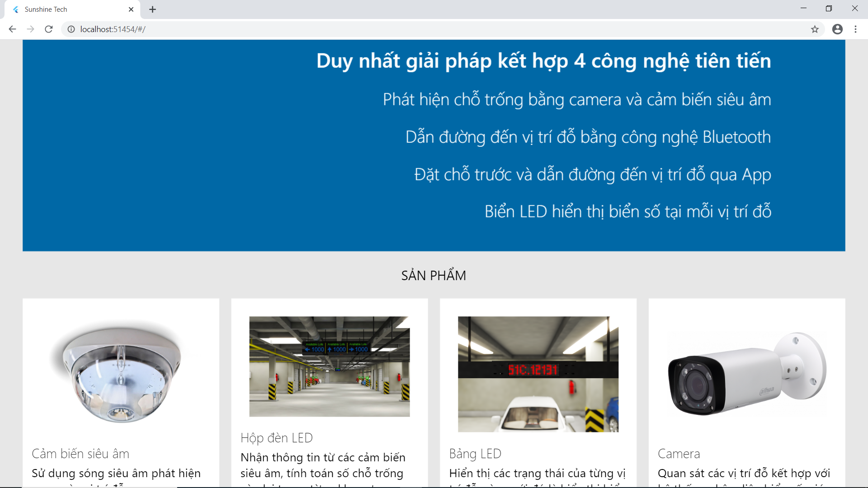Click the browser back arrow
Image resolution: width=868 pixels, height=488 pixels.
[12, 29]
